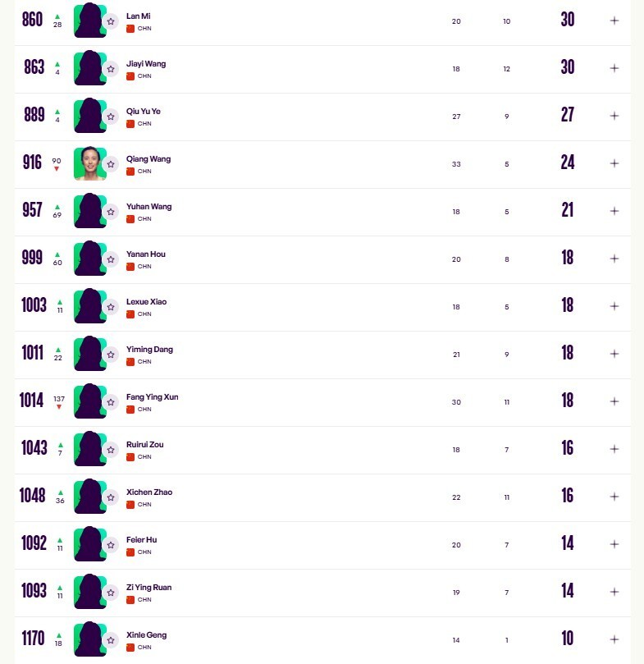Viewport: 644px width, 664px height.
Task: Click China flag icon beside Yanan Hou
Action: click(x=130, y=267)
